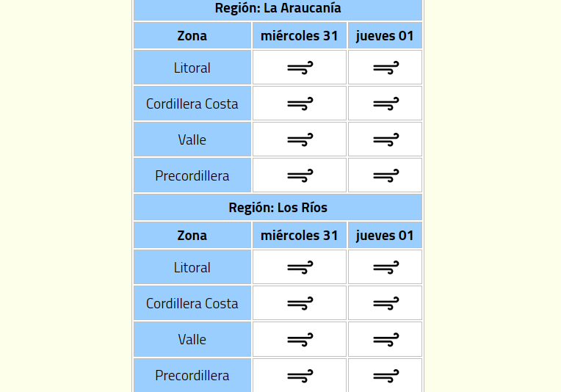Click La Araucanía Precordillera wind icon miércoles 31
Image resolution: width=561 pixels, height=392 pixels.
click(x=300, y=175)
